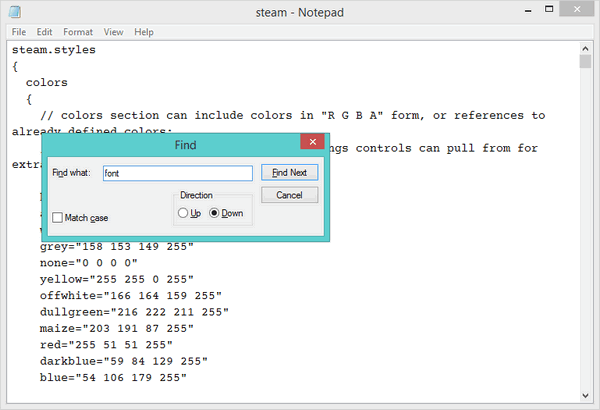Viewport: 600px width, 410px height.
Task: Click the line none="0 0 0 0"
Action: click(x=88, y=263)
